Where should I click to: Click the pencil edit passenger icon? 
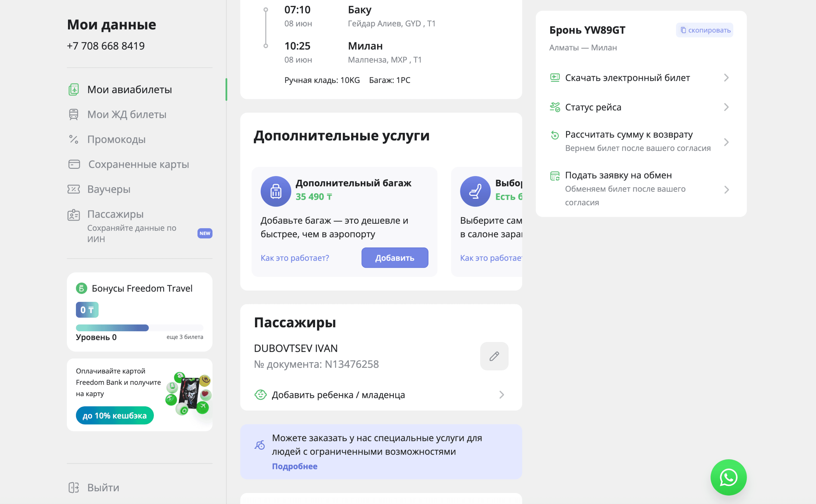coord(494,356)
